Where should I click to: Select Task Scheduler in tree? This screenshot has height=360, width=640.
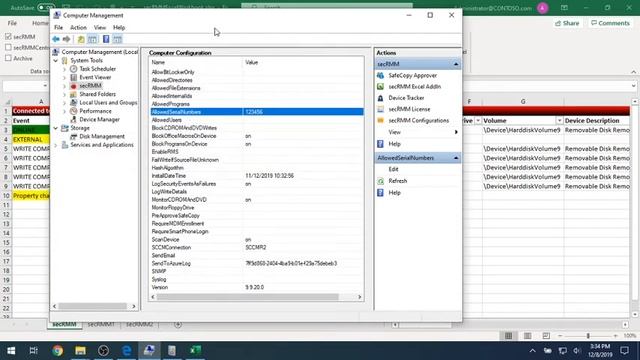[x=97, y=69]
